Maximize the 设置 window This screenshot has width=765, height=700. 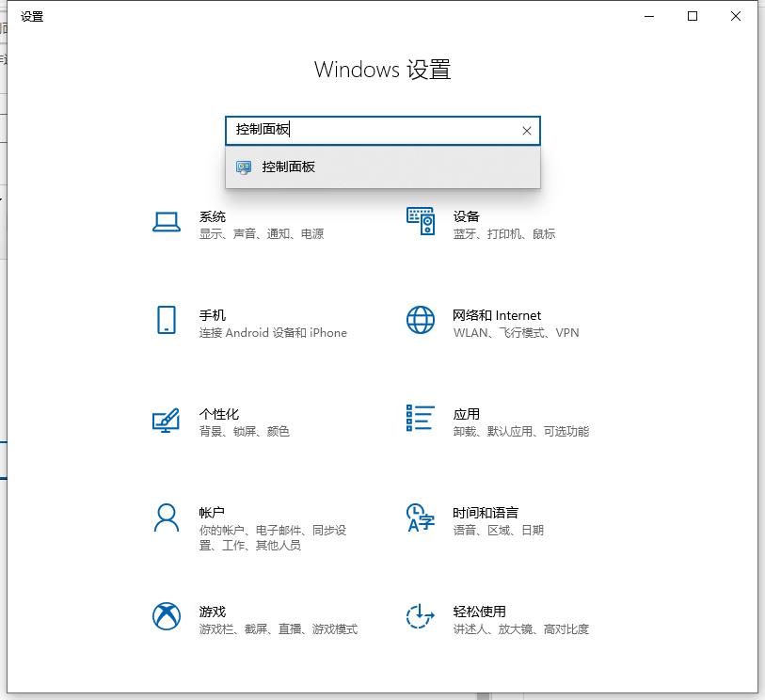tap(693, 16)
